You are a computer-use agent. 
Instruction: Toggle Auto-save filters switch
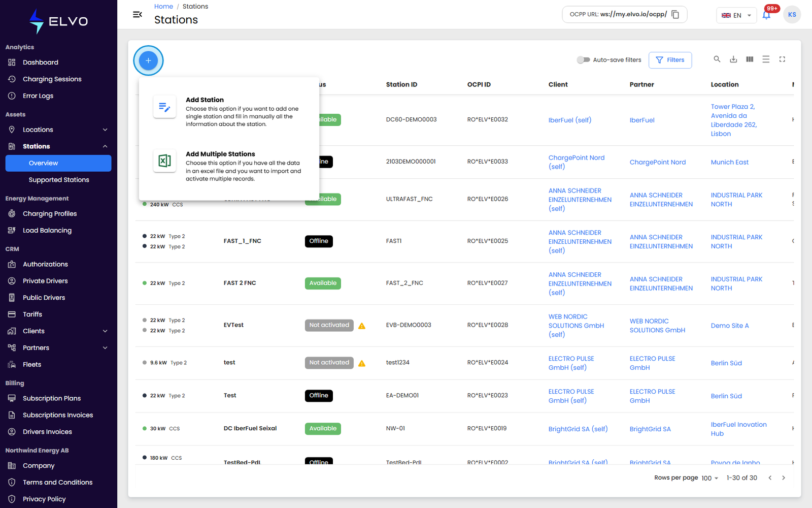[x=583, y=60]
